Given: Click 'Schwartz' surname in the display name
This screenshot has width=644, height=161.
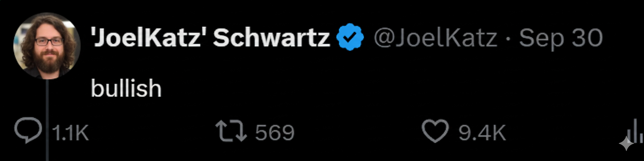Looking at the screenshot, I should click(271, 37).
